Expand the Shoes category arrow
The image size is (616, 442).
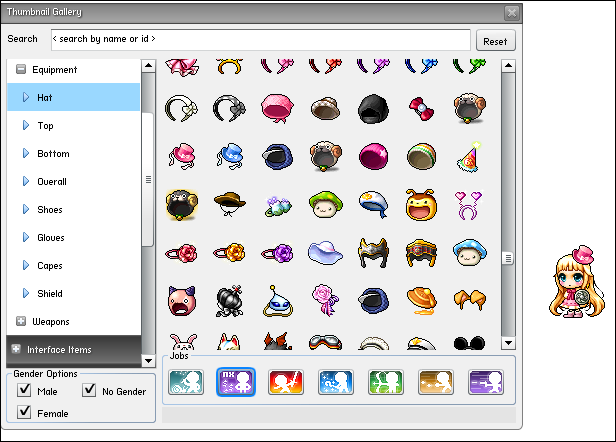point(26,209)
